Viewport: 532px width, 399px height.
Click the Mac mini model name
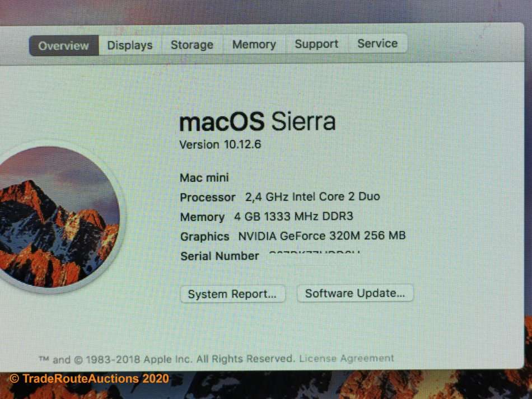point(204,177)
